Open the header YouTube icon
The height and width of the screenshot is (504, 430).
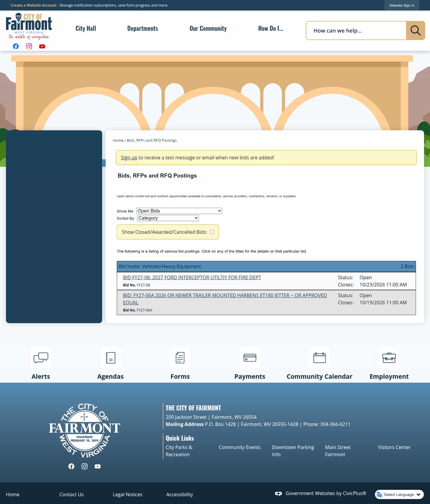[x=42, y=46]
